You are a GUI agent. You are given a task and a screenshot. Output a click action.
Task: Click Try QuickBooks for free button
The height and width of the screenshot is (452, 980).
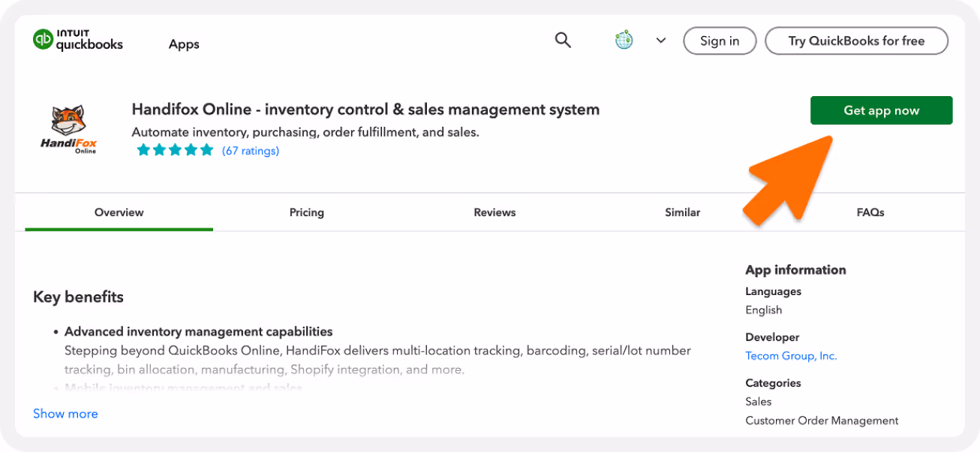(856, 41)
